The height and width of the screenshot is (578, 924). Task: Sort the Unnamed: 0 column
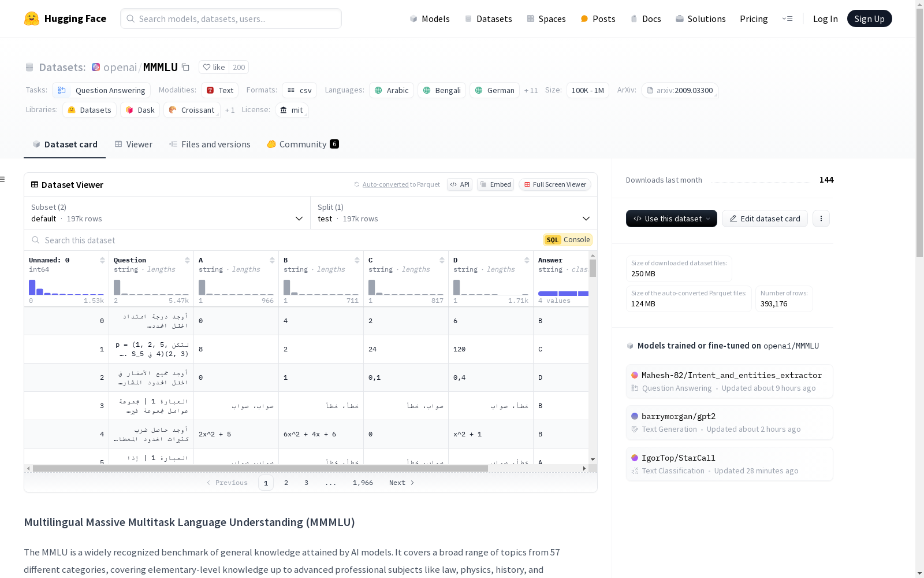click(x=102, y=260)
